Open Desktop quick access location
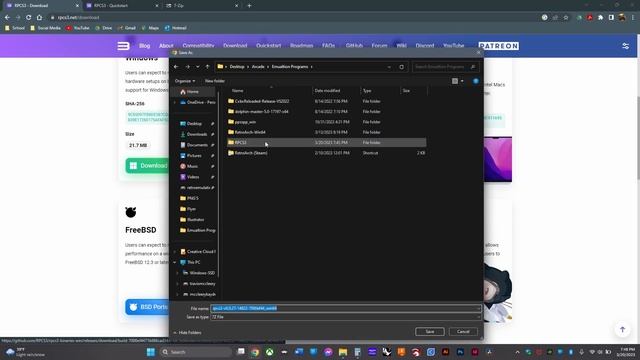The width and height of the screenshot is (640, 360). [194, 124]
